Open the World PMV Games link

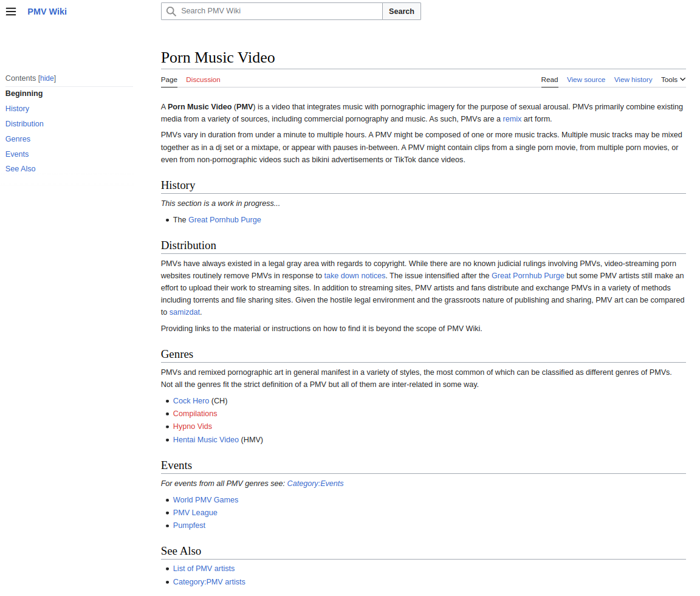click(206, 500)
